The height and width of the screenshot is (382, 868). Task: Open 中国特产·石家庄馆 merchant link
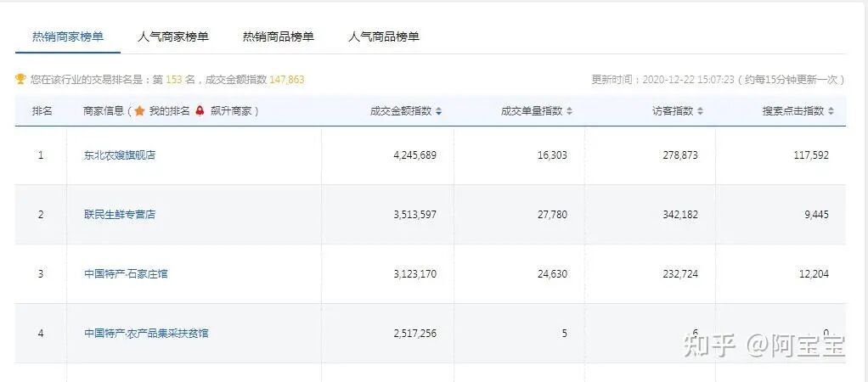pyautogui.click(x=126, y=273)
